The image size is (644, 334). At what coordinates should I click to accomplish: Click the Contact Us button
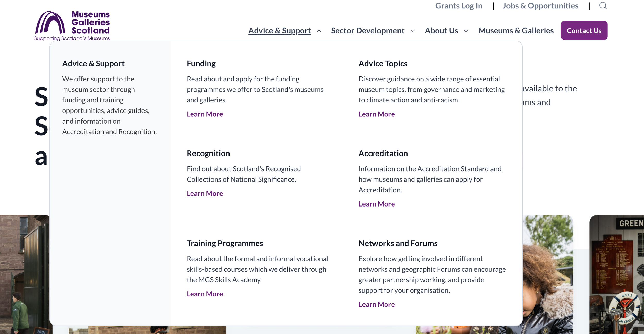[584, 30]
